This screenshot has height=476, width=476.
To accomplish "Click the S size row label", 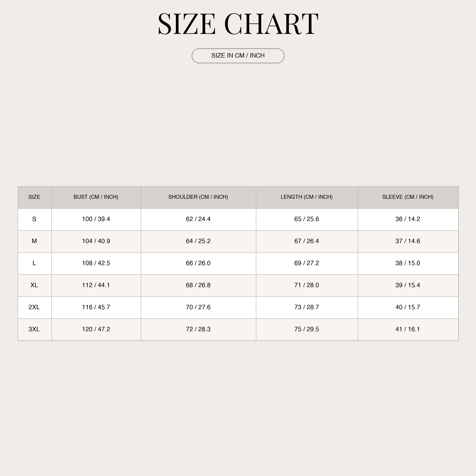I will (35, 219).
